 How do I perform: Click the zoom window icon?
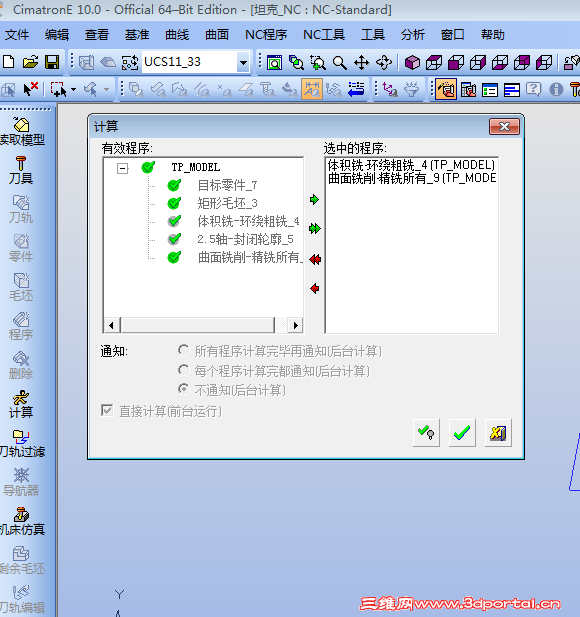(x=275, y=63)
